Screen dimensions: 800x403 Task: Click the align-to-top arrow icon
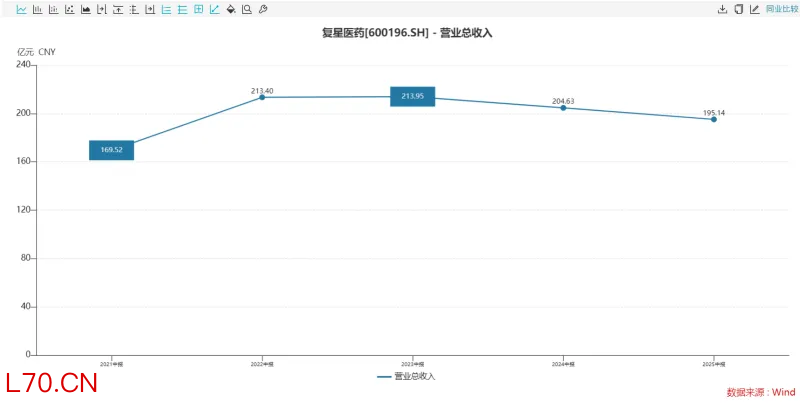pos(118,9)
